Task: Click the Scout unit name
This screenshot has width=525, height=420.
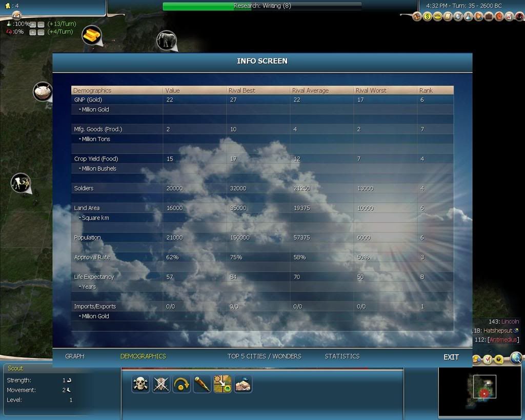Action: 15,368
